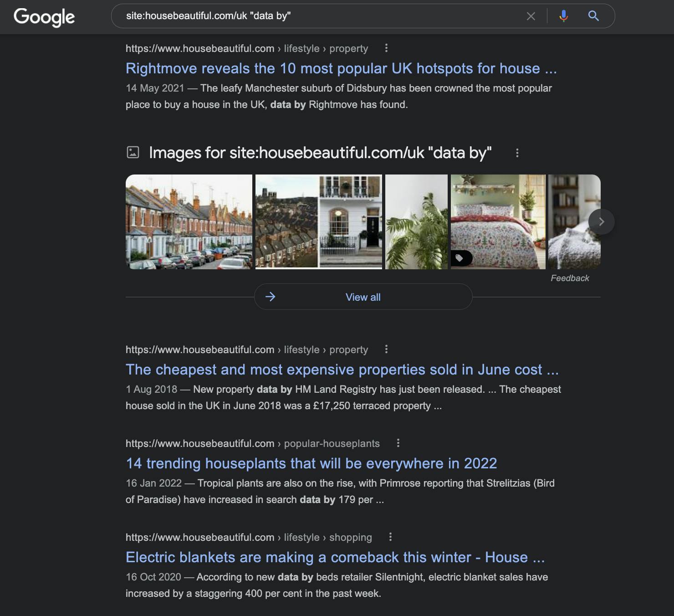
Task: Open options menu for Images section
Action: pyautogui.click(x=517, y=153)
